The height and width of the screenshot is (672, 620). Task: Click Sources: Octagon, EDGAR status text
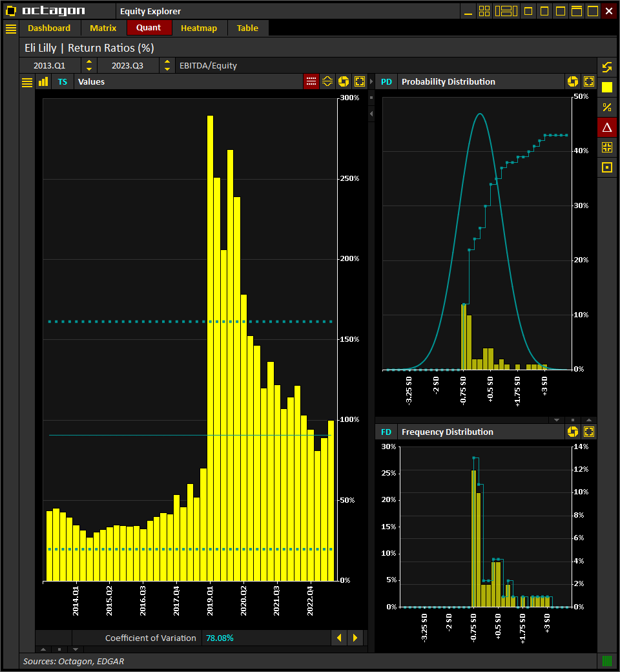pos(73,661)
